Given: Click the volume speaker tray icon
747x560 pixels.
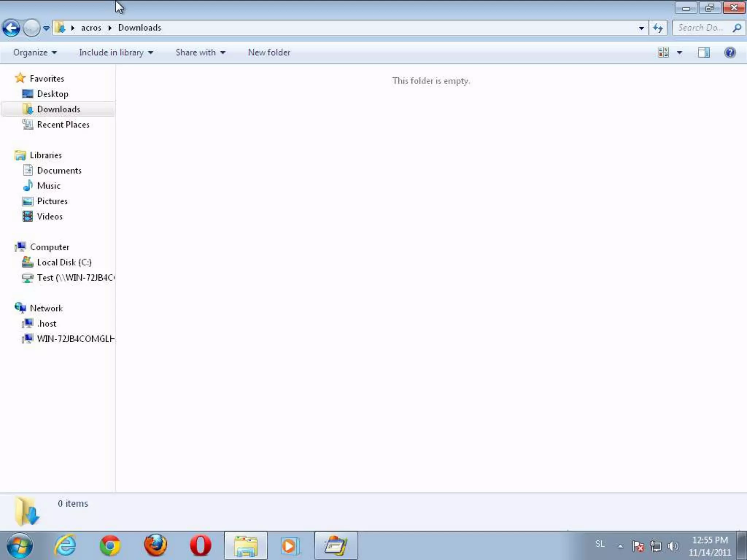Looking at the screenshot, I should pos(673,546).
